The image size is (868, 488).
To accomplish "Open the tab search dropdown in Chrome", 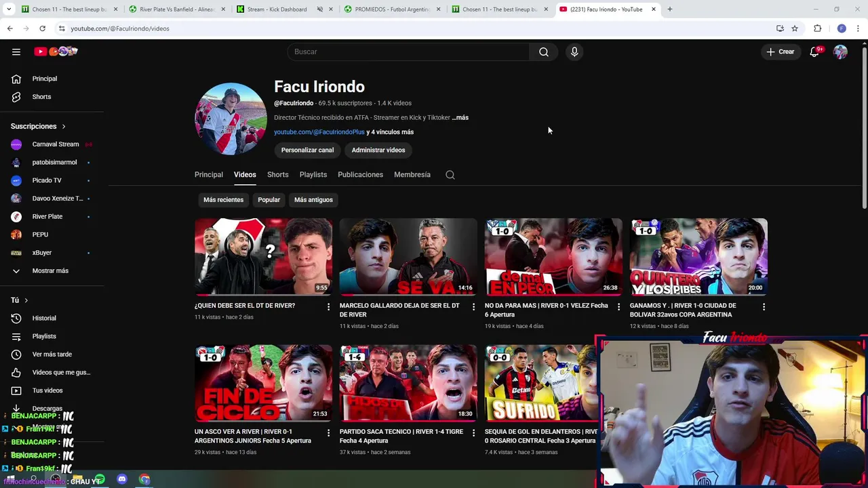I will (9, 9).
